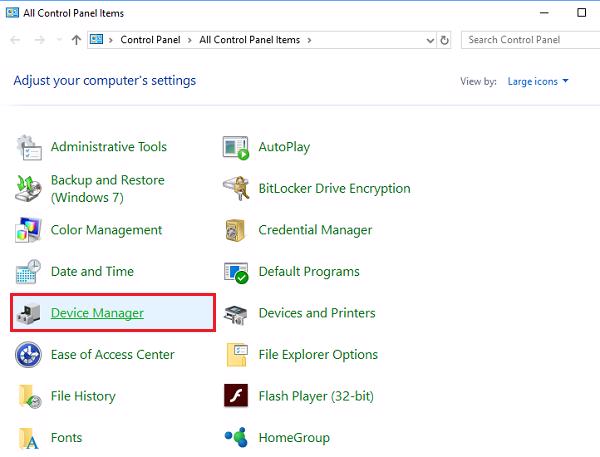This screenshot has width=600, height=457.
Task: Click the File Explorer Options icon
Action: [x=237, y=355]
